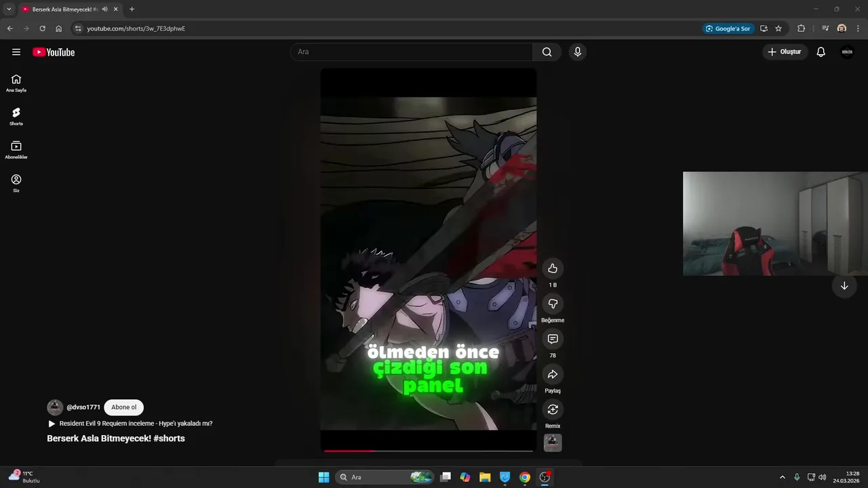868x488 pixels.
Task: Open YouTube notifications bell
Action: coord(821,52)
